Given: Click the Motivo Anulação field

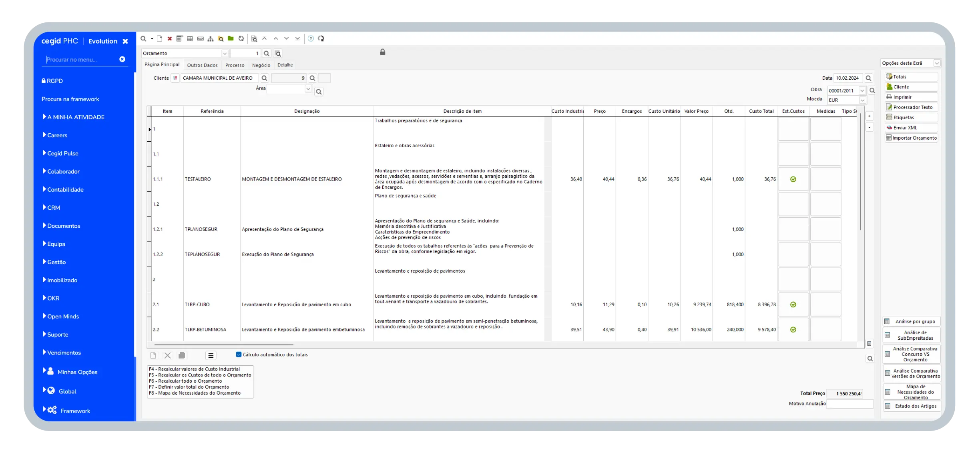Looking at the screenshot, I should coord(850,404).
